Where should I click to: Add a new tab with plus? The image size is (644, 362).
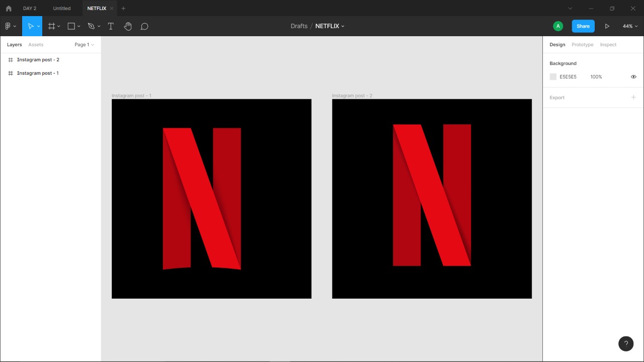[x=123, y=8]
